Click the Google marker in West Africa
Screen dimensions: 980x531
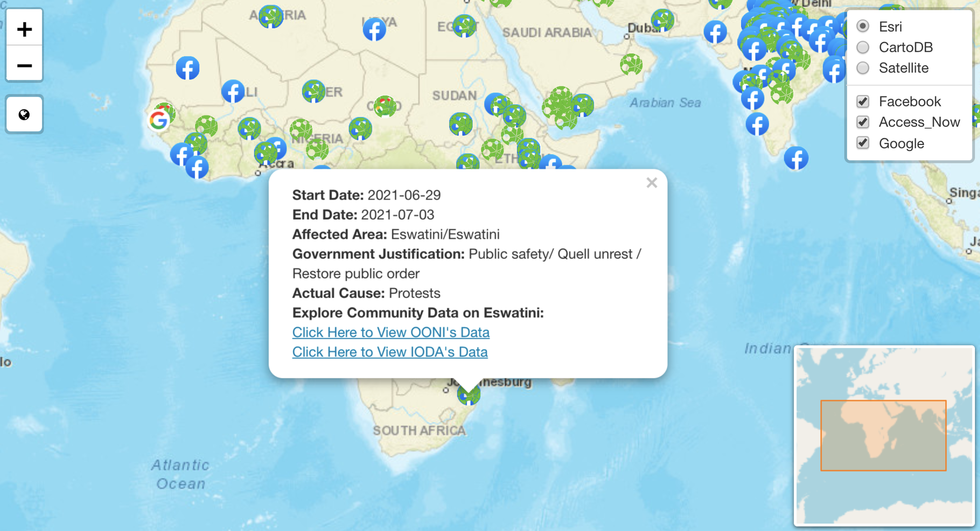coord(159,120)
